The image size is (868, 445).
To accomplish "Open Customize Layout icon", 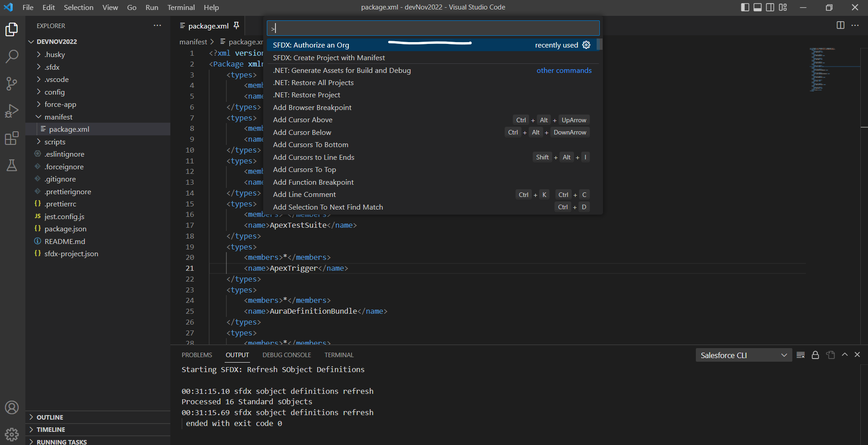I will pos(783,7).
